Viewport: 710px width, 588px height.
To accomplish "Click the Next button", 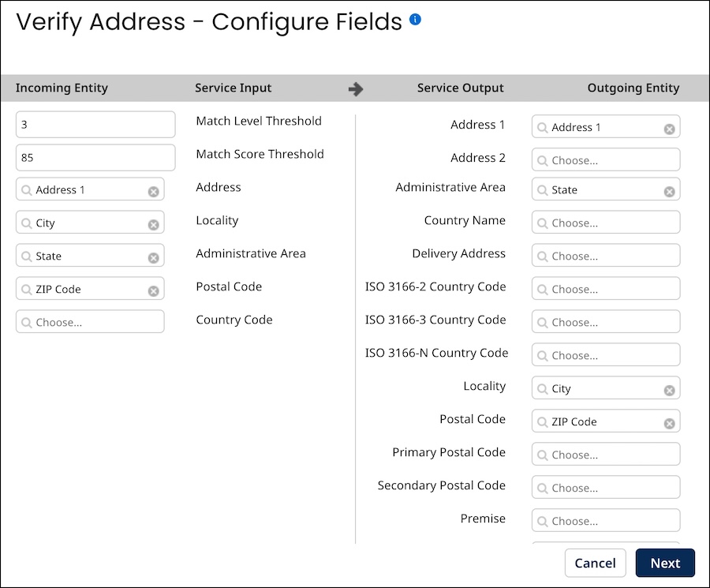I will point(665,563).
